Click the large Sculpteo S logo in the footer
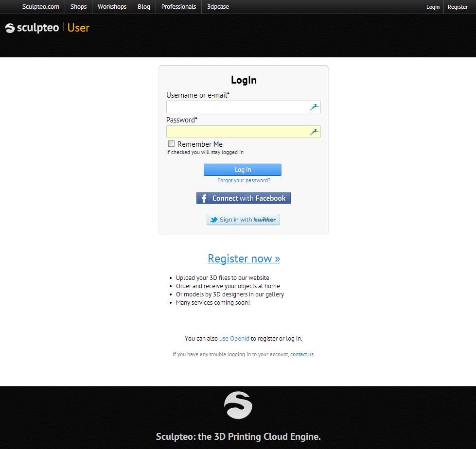 [238, 405]
